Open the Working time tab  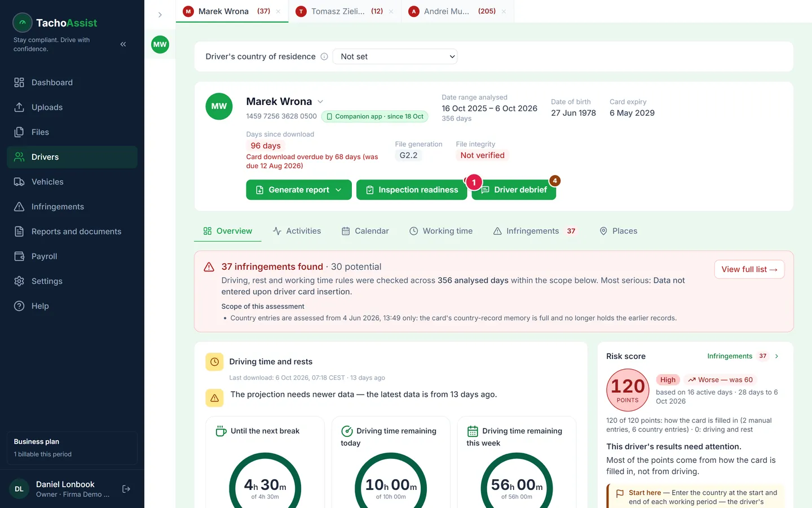pos(441,231)
